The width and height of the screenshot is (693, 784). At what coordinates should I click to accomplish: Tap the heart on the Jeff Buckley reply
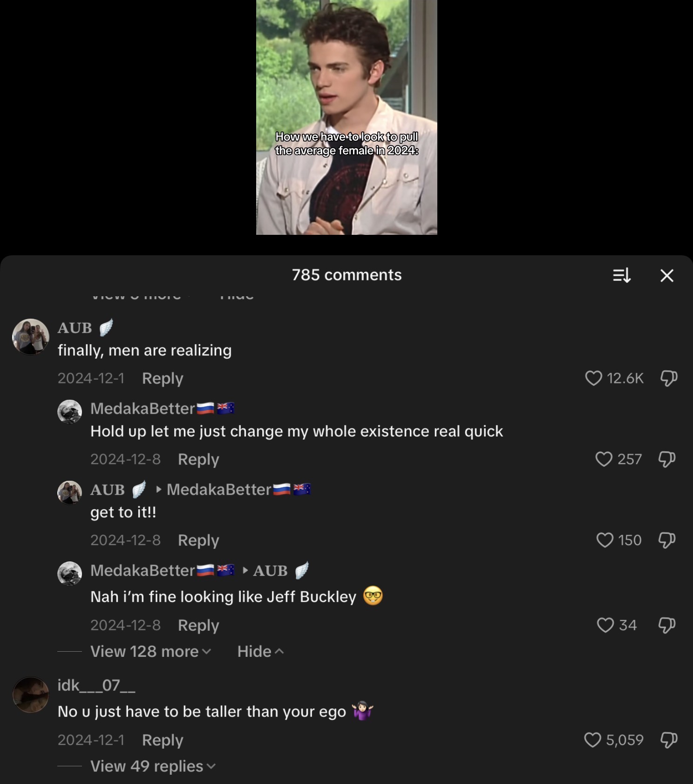pos(605,625)
